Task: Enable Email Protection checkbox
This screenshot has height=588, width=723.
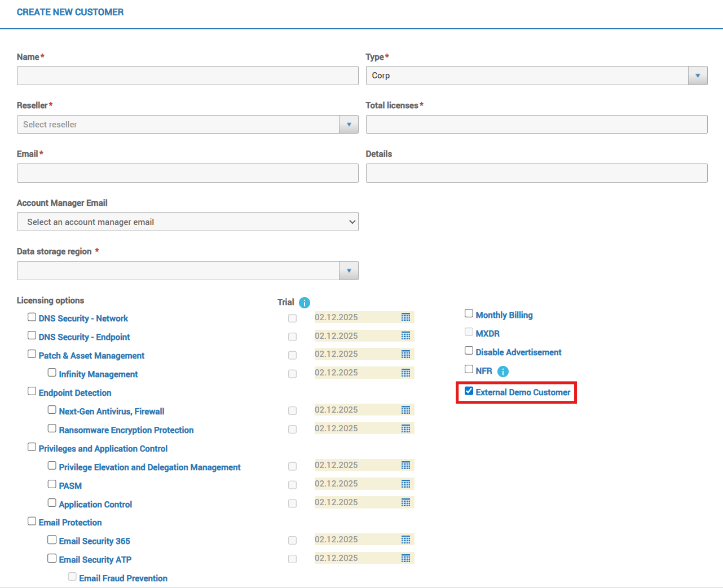Action: tap(32, 521)
